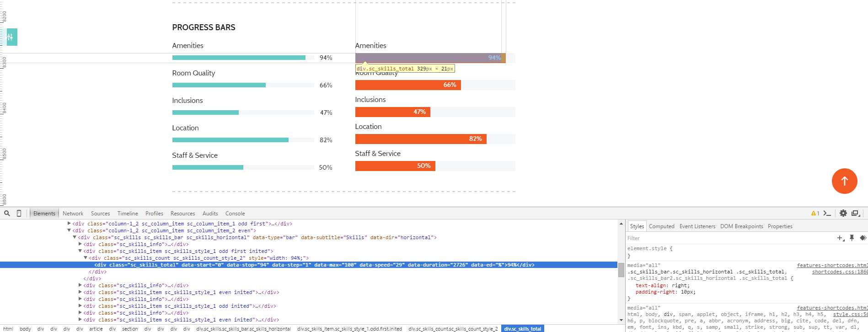868x332 pixels.
Task: Select div.sc_skills.sc_skills_bar in the breadcrumb
Action: click(x=243, y=329)
